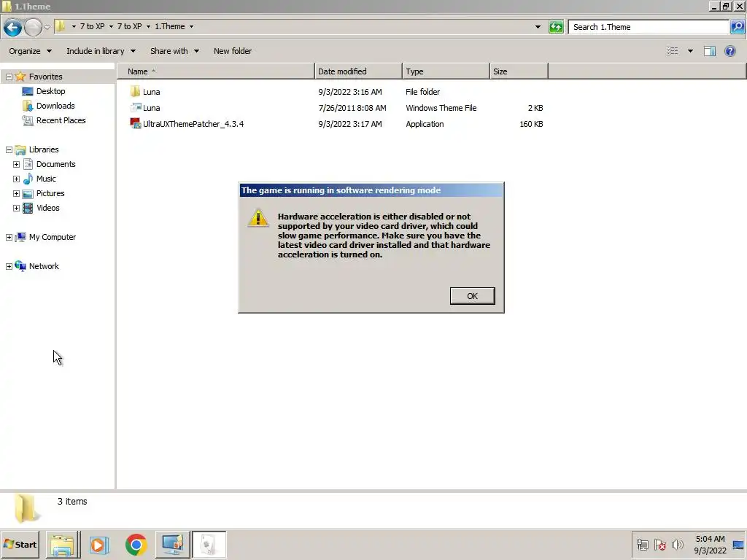
Task: Click the 160 KB size cell
Action: pyautogui.click(x=531, y=124)
